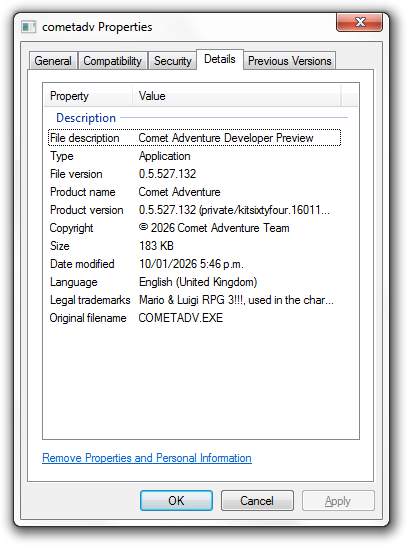Select the Date modified label
This screenshot has width=408, height=546.
tap(82, 264)
